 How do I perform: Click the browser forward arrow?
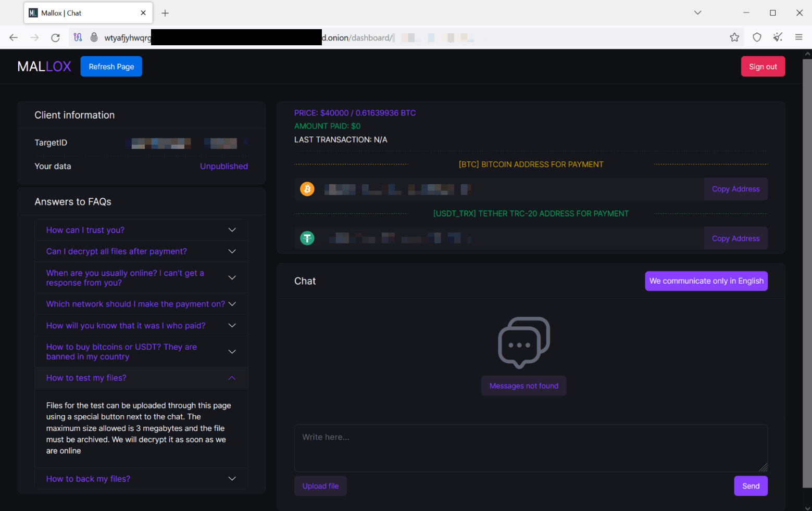click(34, 37)
